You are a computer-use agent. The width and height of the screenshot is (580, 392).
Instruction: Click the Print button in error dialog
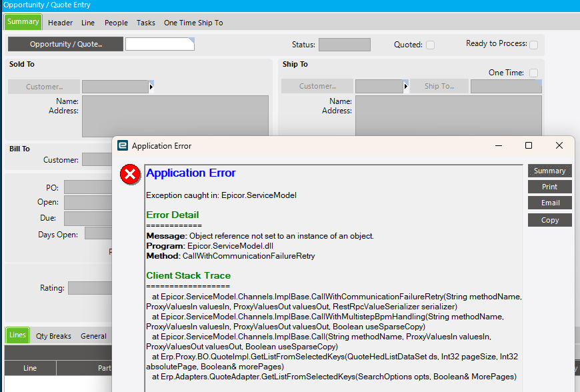(x=550, y=187)
